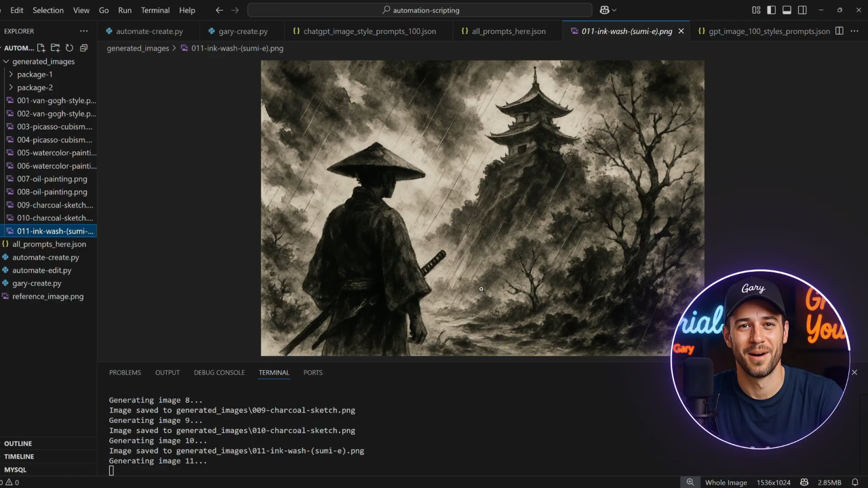Select Whole Image zoom level

726,483
